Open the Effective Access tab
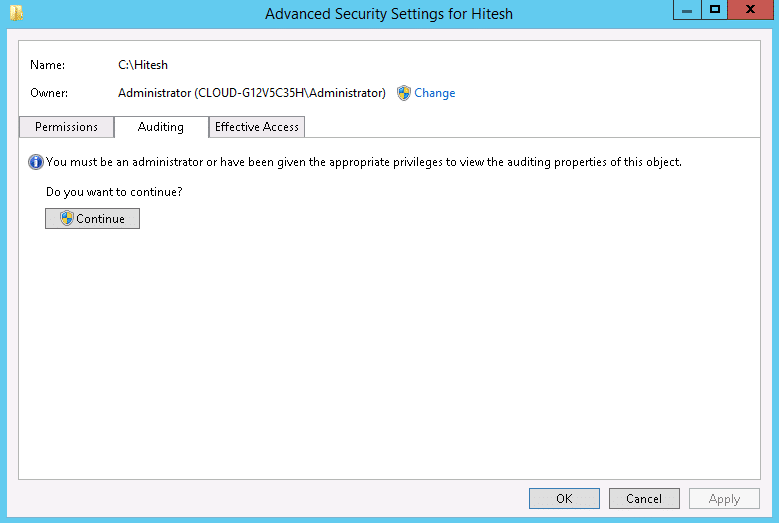 click(256, 127)
